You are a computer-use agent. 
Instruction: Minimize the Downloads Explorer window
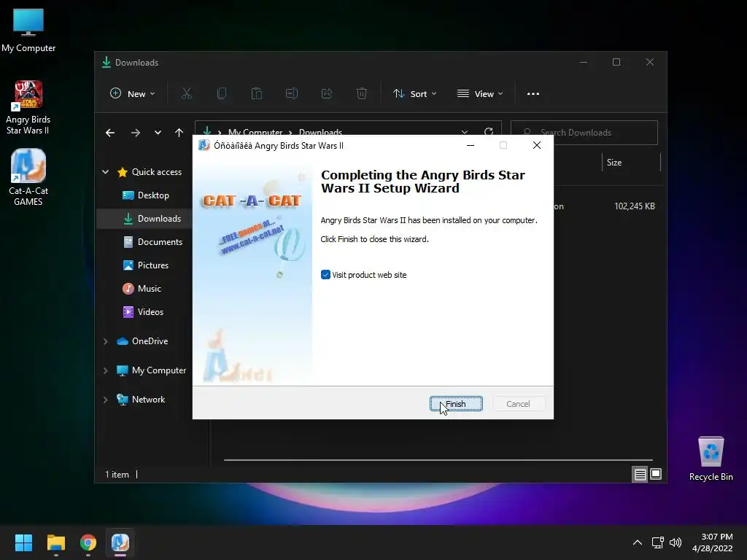(584, 63)
